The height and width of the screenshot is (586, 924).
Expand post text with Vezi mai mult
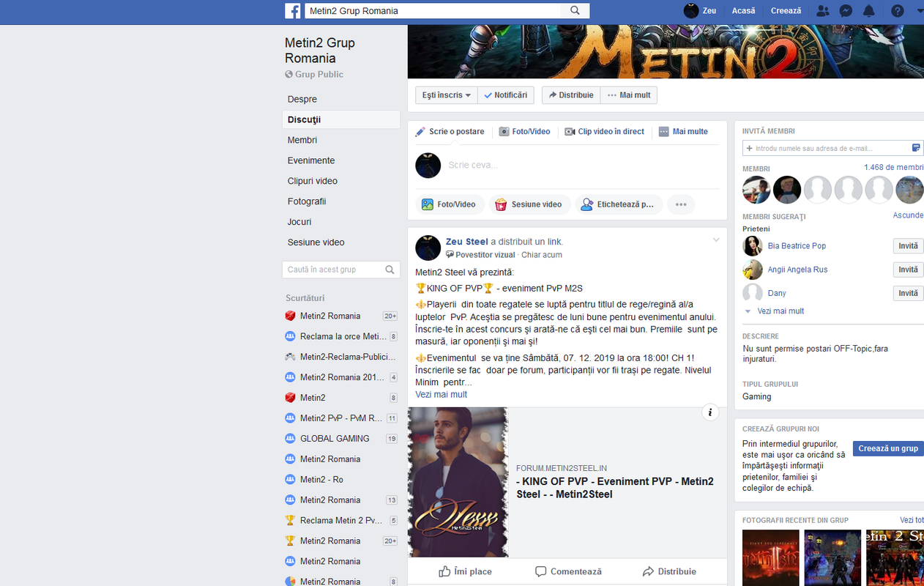coord(441,395)
